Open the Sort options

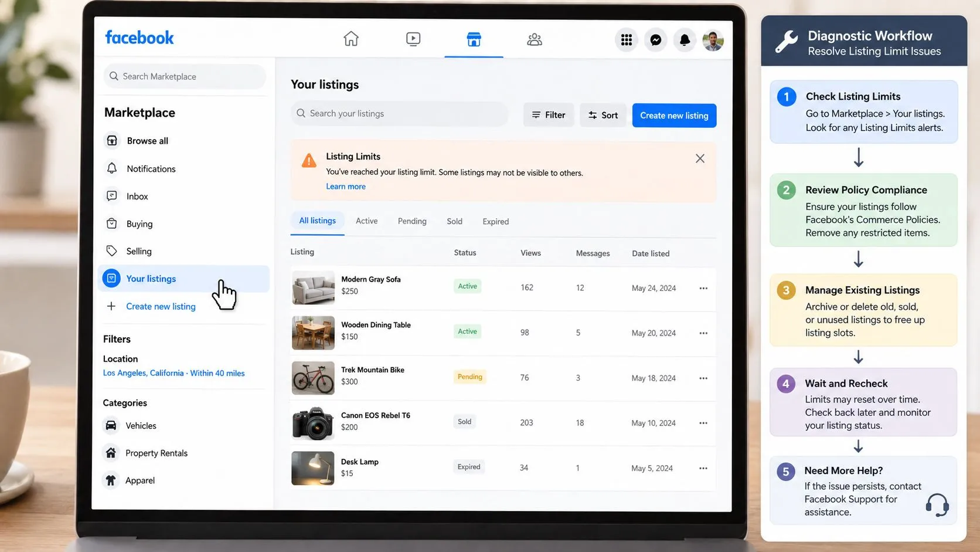click(603, 115)
